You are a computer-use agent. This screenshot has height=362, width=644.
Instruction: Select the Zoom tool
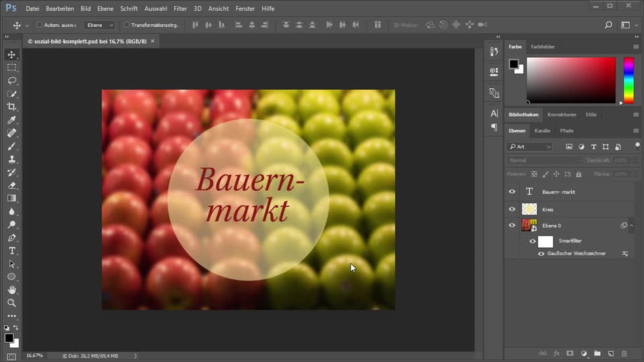point(11,303)
